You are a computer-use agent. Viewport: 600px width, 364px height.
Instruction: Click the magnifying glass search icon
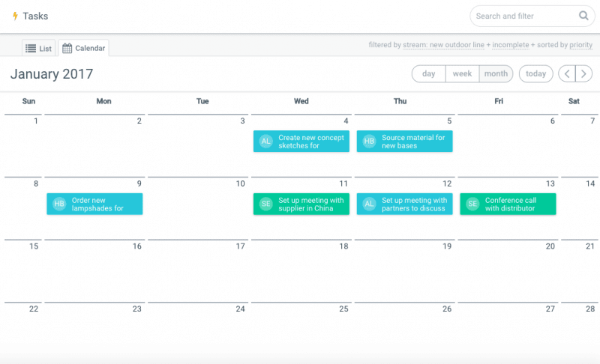coord(583,16)
